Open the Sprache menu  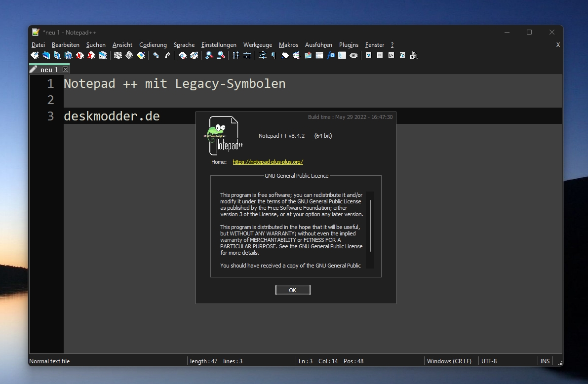coord(184,45)
